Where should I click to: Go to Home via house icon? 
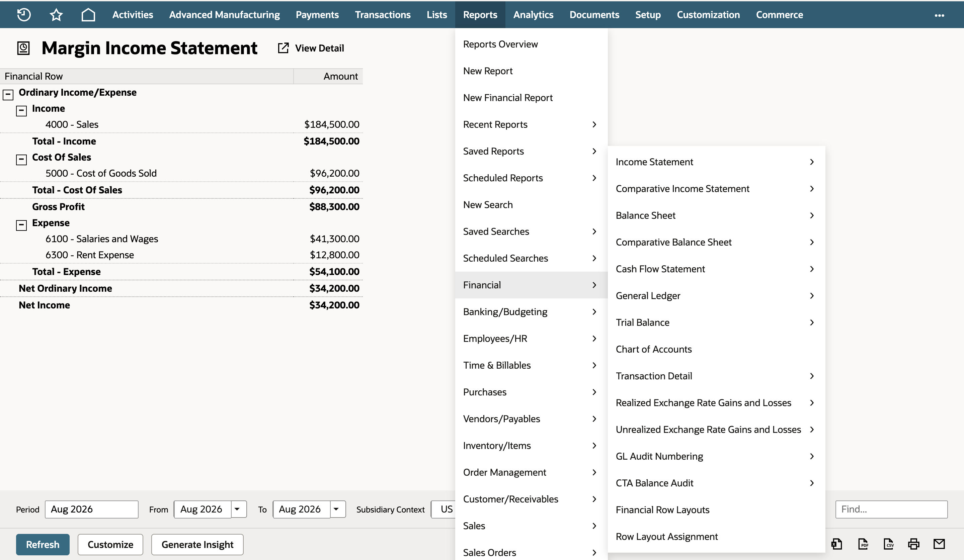point(88,14)
